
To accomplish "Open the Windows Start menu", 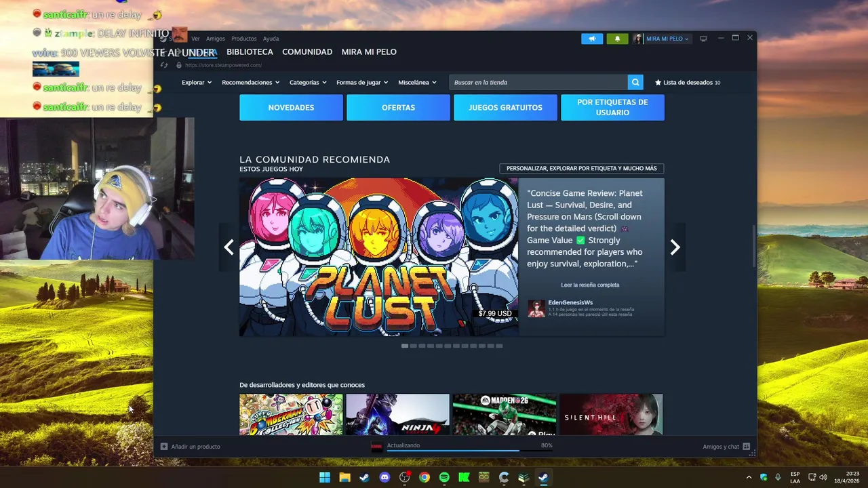I will point(325,477).
